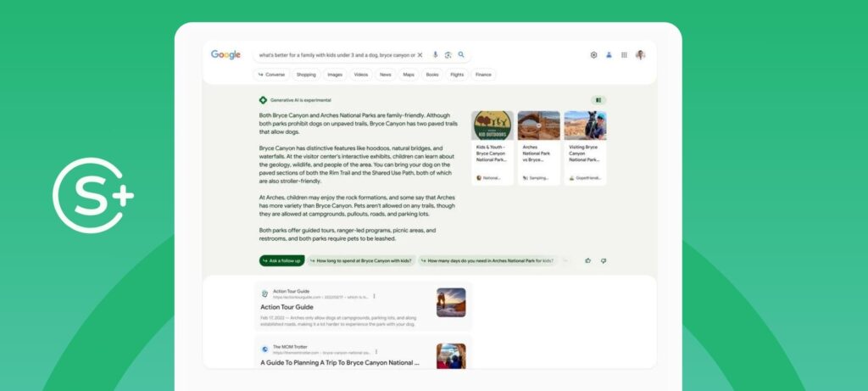The height and width of the screenshot is (391, 868).
Task: Select the Maps filter chip
Action: pos(409,75)
